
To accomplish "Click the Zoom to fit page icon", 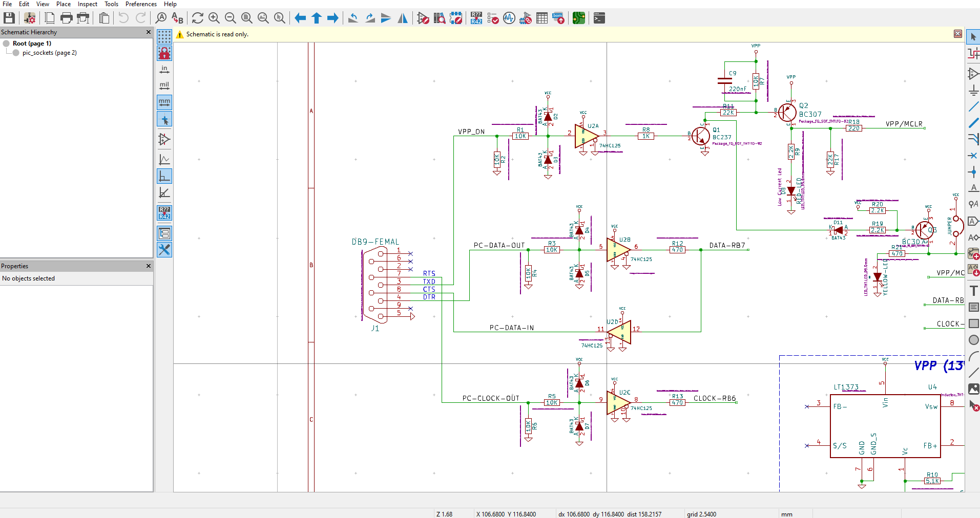I will [247, 18].
